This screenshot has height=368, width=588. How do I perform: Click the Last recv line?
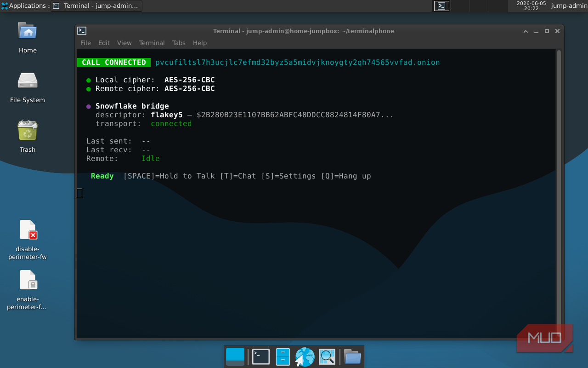[x=119, y=150]
